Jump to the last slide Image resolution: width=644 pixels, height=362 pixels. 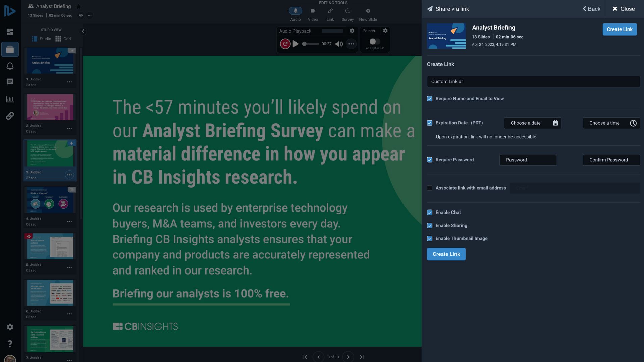(x=362, y=357)
